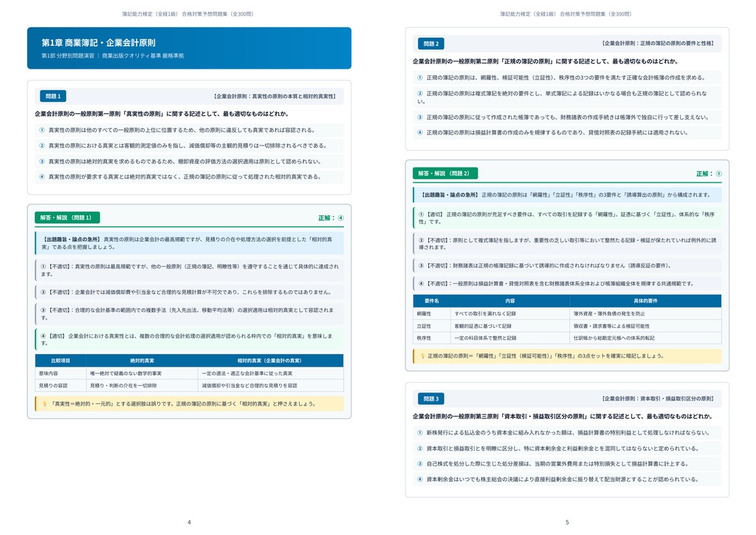Click the cell 減価償却や引当金など合理的な見積りを容認
The image size is (756, 535).
pos(270,386)
